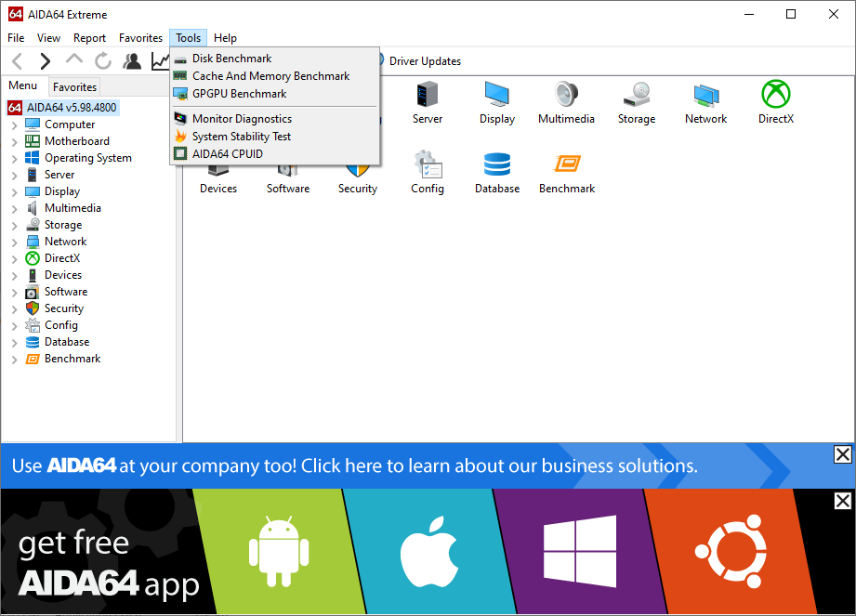The height and width of the screenshot is (616, 856).
Task: Expand the Computer tree node
Action: (x=14, y=125)
